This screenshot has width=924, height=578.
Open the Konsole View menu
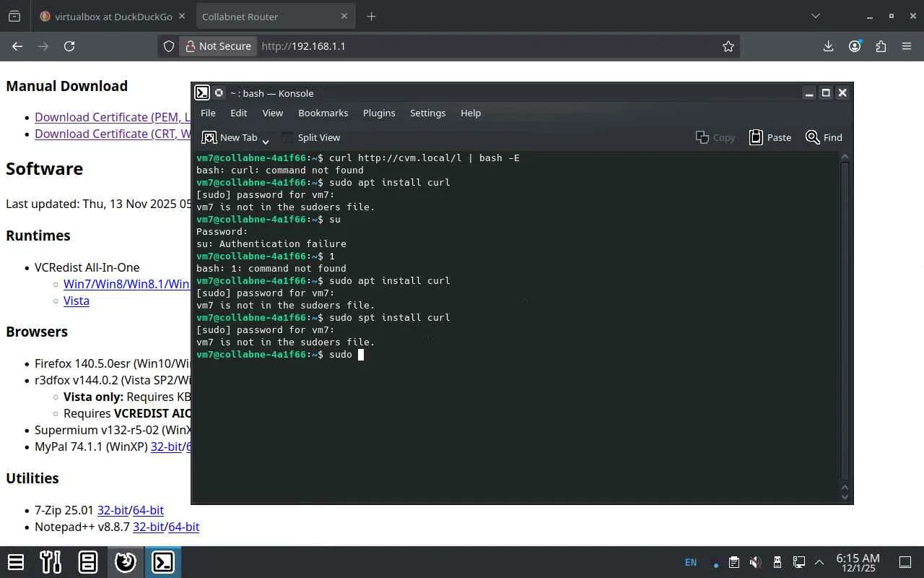[272, 113]
